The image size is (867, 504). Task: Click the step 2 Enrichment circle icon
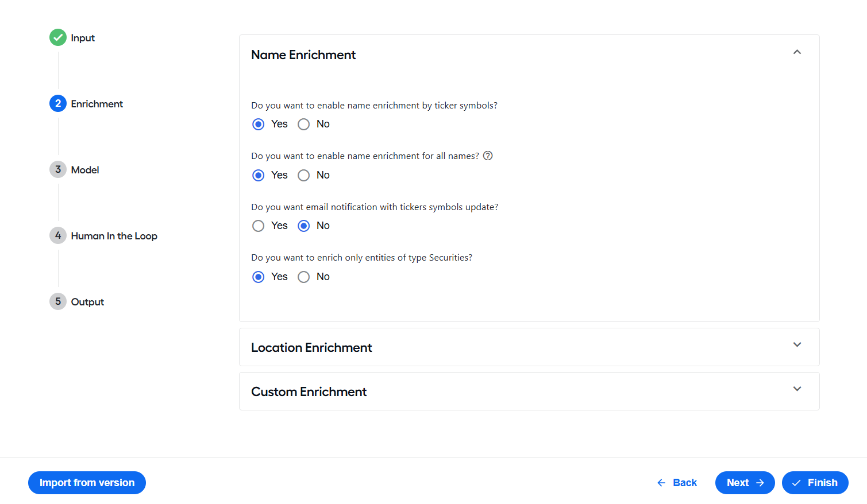58,103
